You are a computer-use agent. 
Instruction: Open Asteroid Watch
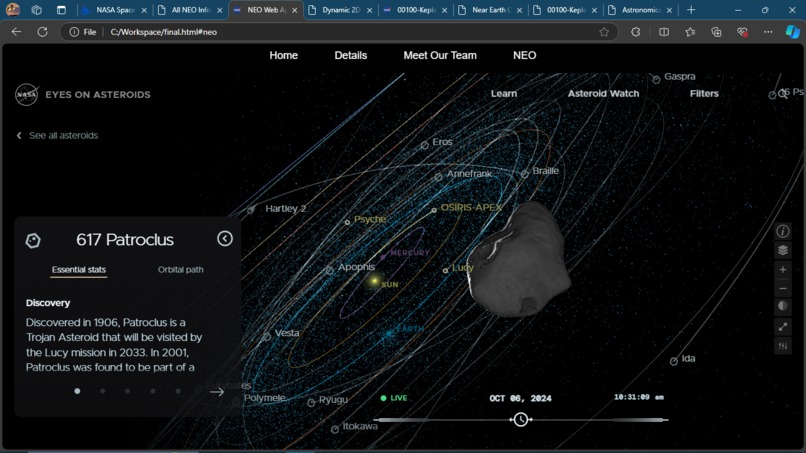point(603,94)
